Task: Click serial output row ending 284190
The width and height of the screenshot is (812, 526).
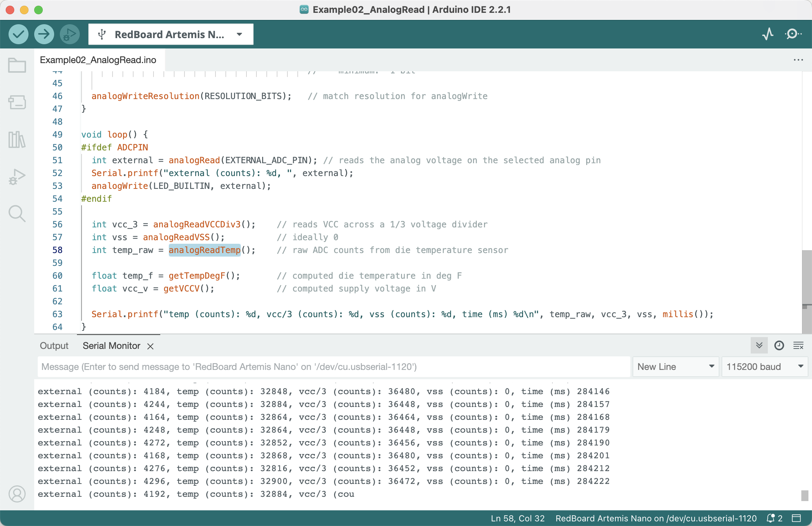Action: coord(324,443)
